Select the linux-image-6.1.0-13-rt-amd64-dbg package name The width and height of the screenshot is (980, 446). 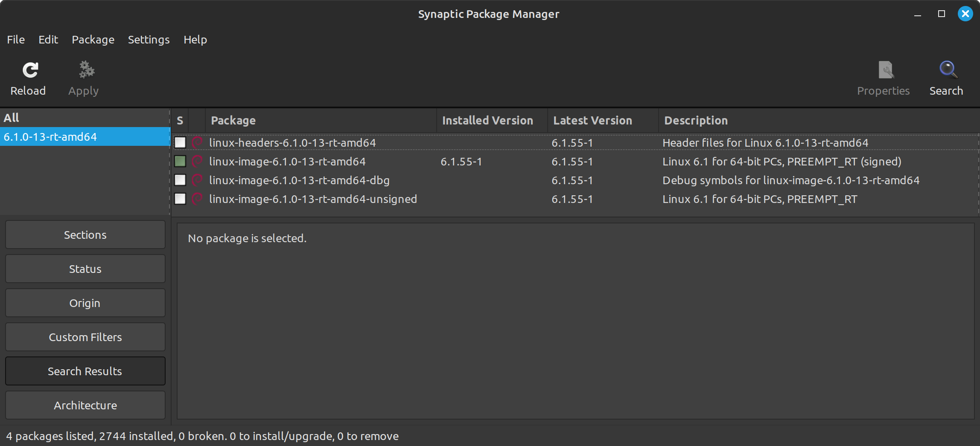point(299,180)
